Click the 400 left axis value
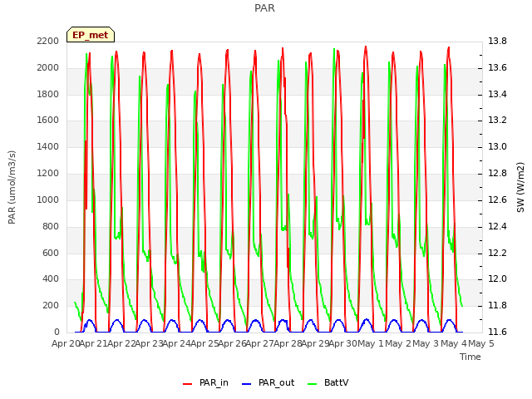 (x=51, y=279)
